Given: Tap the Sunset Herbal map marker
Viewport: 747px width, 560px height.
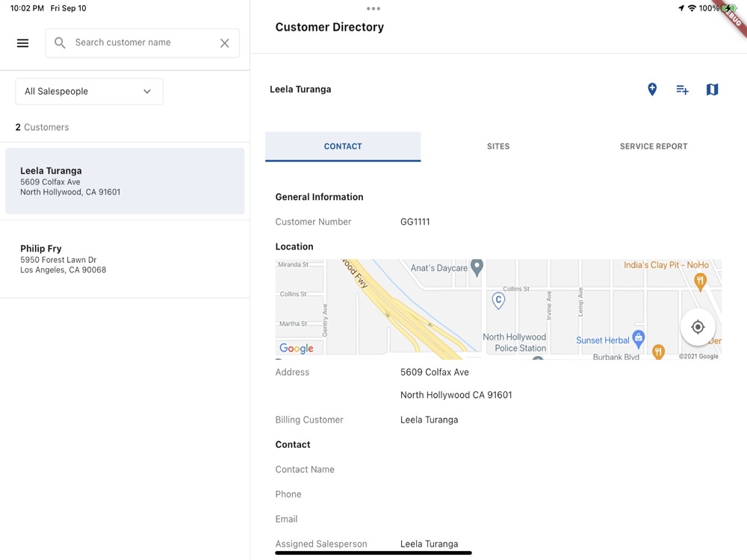Looking at the screenshot, I should tap(638, 339).
